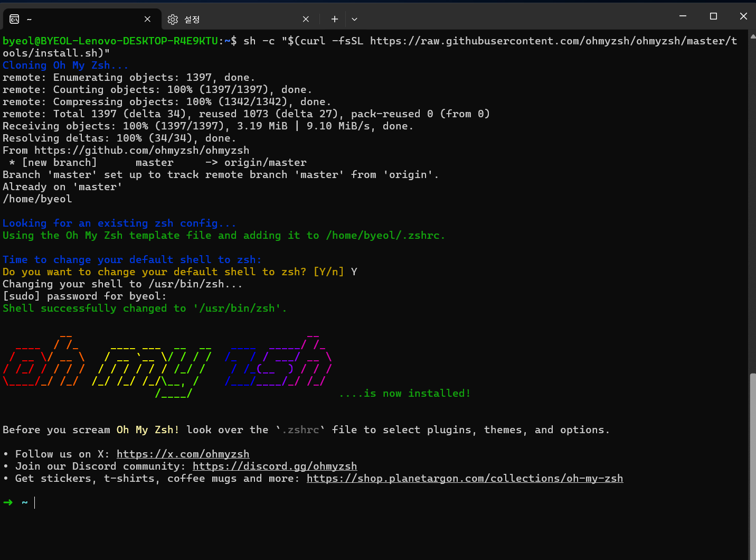Viewport: 756px width, 560px height.
Task: Click 'Using the Oh My Zsh template' line
Action: 224,235
